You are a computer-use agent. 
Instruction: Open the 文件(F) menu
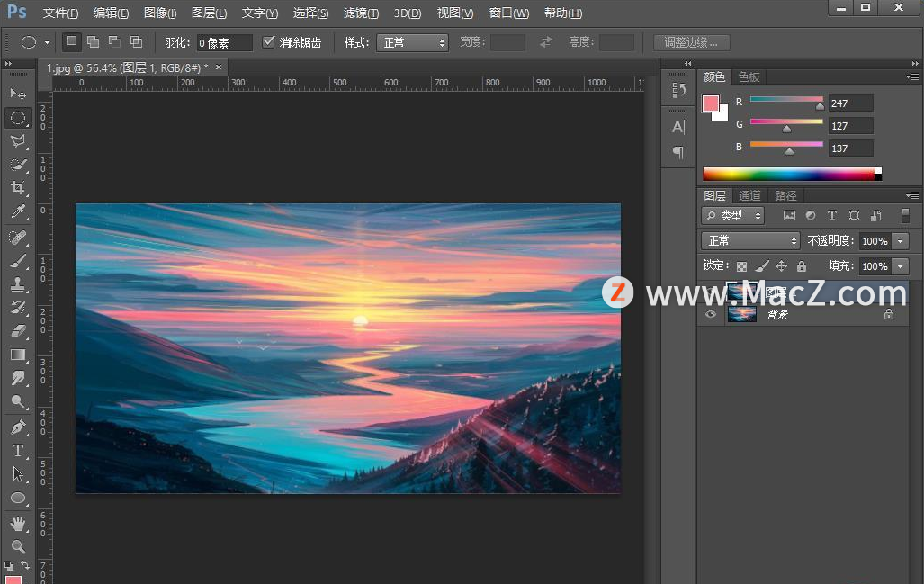[60, 13]
